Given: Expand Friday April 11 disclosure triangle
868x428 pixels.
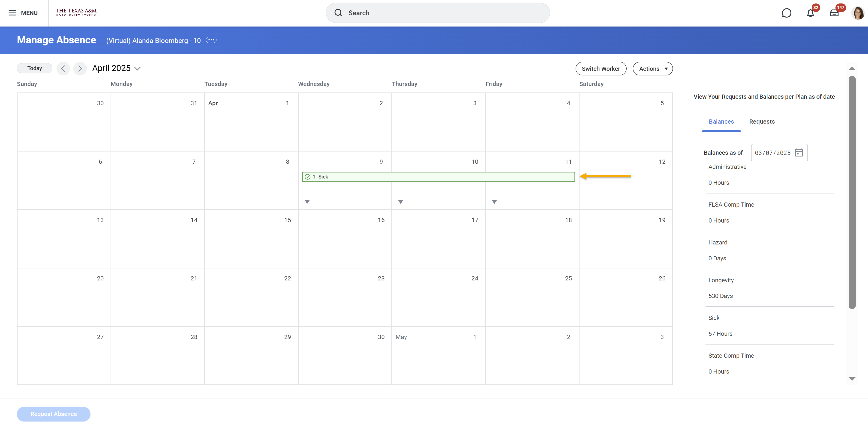Looking at the screenshot, I should [494, 202].
